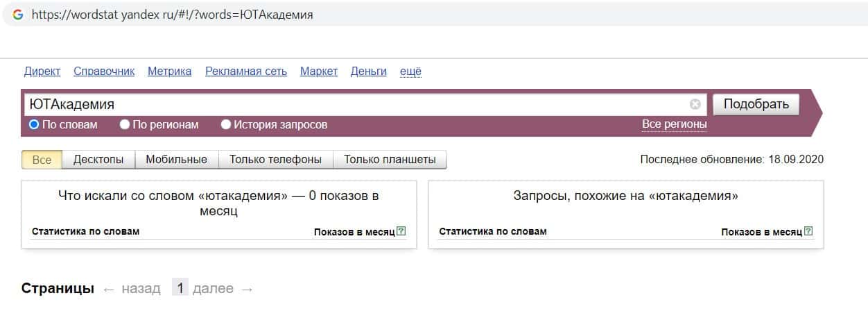
Task: Select the "Все" devices tab
Action: pyautogui.click(x=42, y=160)
